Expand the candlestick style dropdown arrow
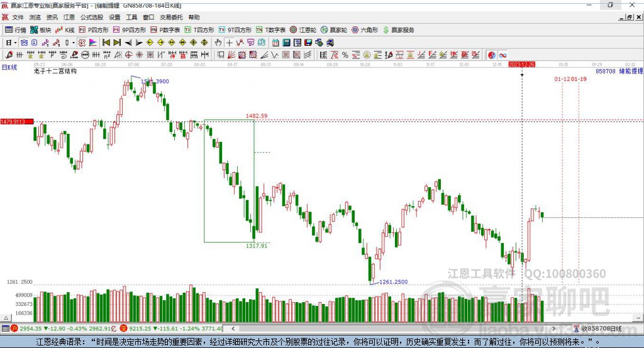The height and width of the screenshot is (348, 644). pos(74,43)
